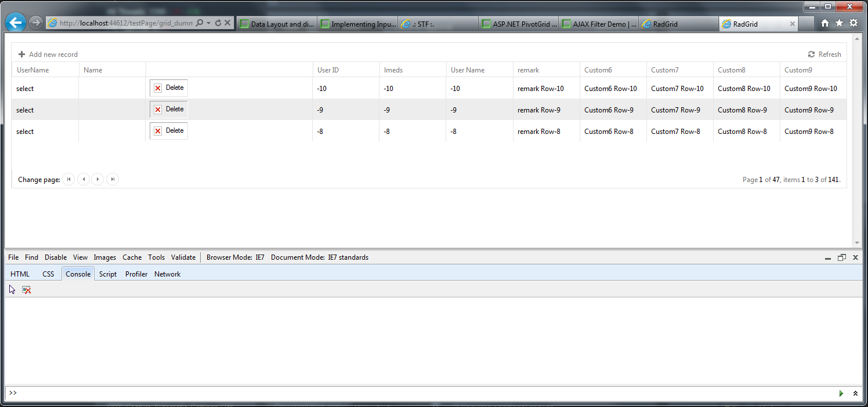Click the plus icon next to Add new record

point(22,54)
